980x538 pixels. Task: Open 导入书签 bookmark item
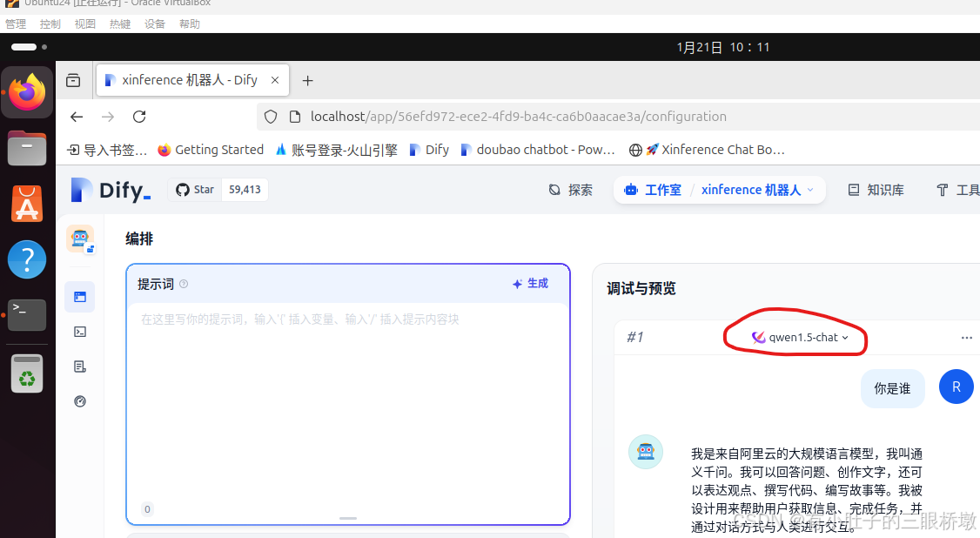108,150
